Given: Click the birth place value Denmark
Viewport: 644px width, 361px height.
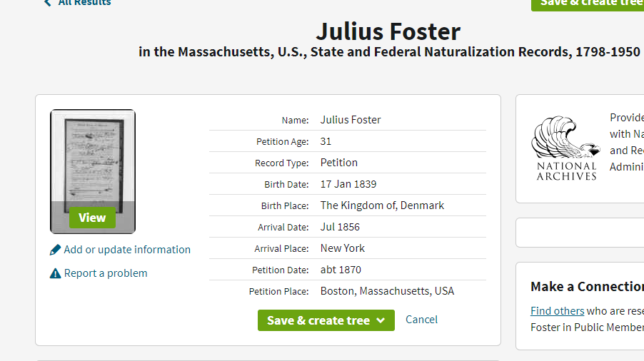Looking at the screenshot, I should [x=382, y=205].
